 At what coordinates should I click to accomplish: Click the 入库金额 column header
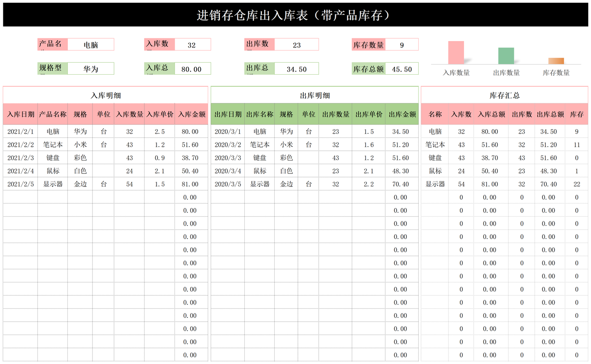tap(192, 114)
